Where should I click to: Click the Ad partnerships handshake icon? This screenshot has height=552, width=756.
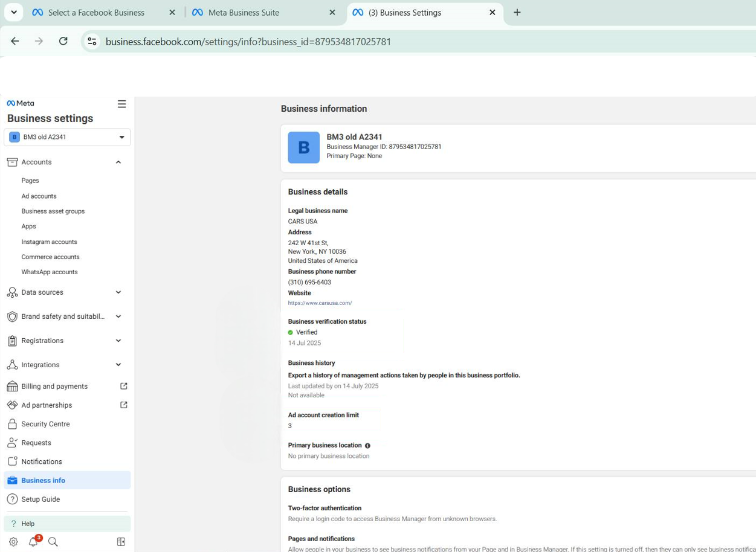[12, 405]
